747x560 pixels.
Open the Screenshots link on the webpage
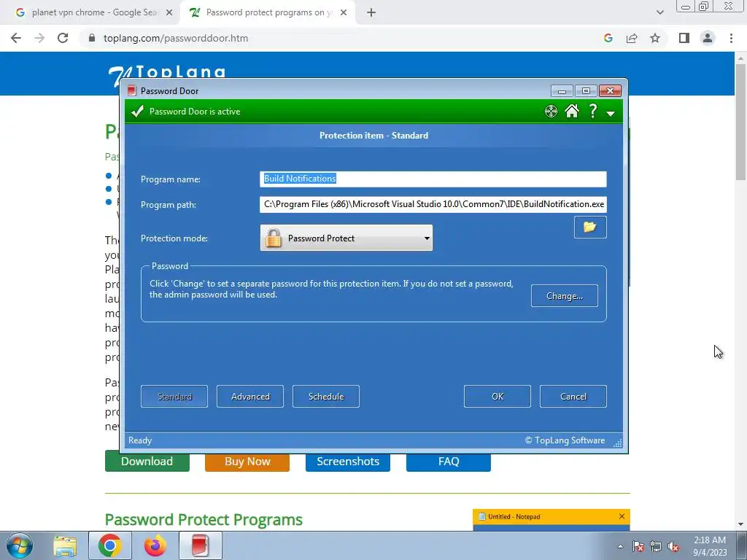[348, 462]
